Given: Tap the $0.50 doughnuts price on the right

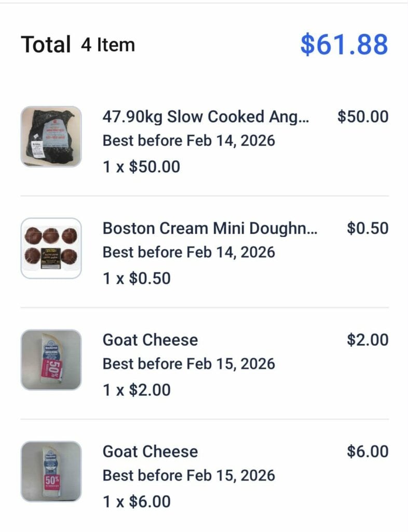Looking at the screenshot, I should pyautogui.click(x=367, y=228).
